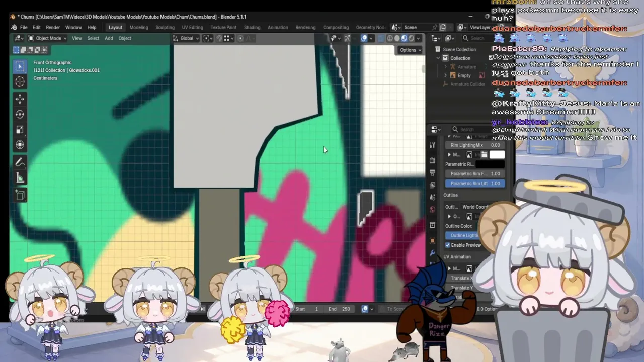The width and height of the screenshot is (644, 362).
Task: Click the viewport View menu
Action: click(x=77, y=38)
